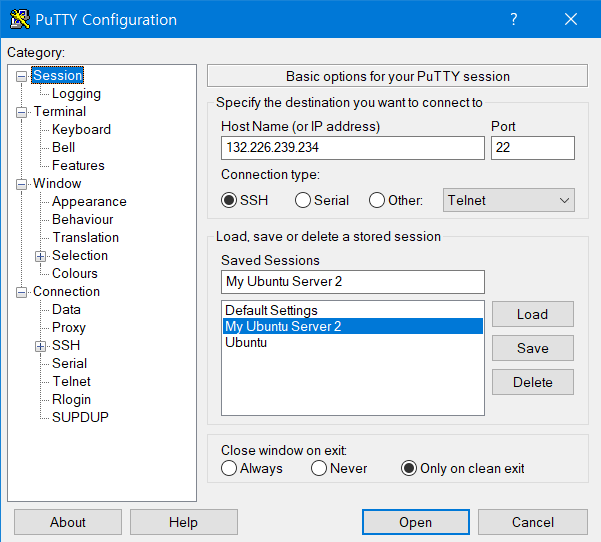
Task: Open the Bell settings category
Action: coord(63,148)
